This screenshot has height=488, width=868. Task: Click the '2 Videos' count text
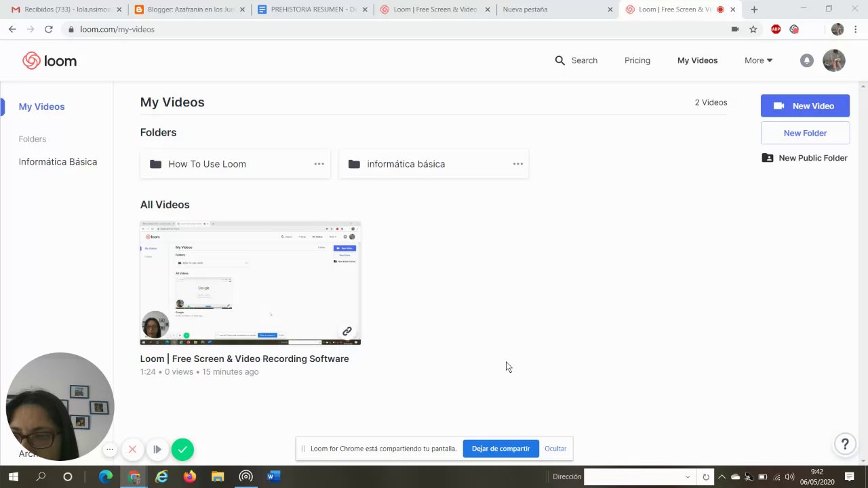coord(711,102)
